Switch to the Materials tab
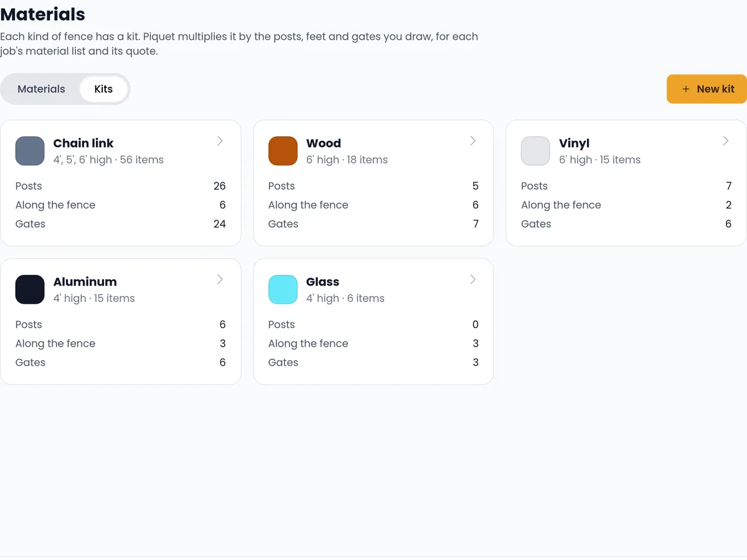Screen dimensions: 747x560 41,89
